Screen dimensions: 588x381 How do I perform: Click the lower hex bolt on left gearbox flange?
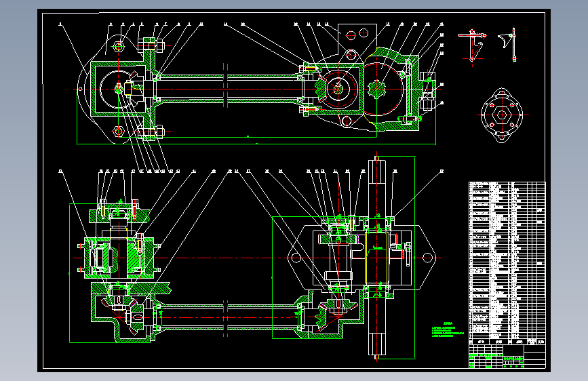152,132
